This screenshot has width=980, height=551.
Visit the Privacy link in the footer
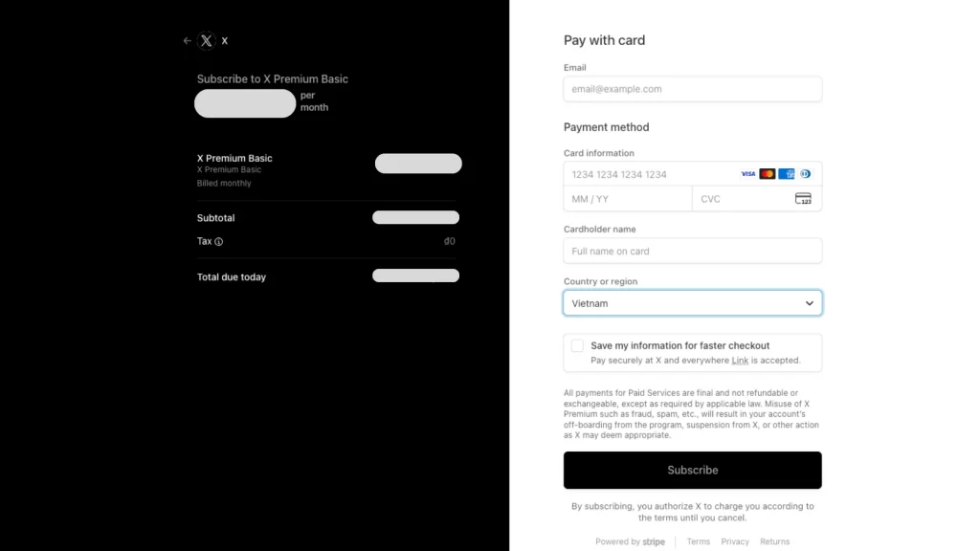(735, 541)
